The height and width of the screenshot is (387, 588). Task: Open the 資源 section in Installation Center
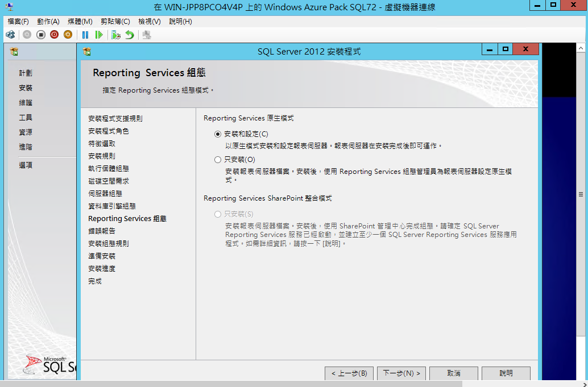[26, 132]
